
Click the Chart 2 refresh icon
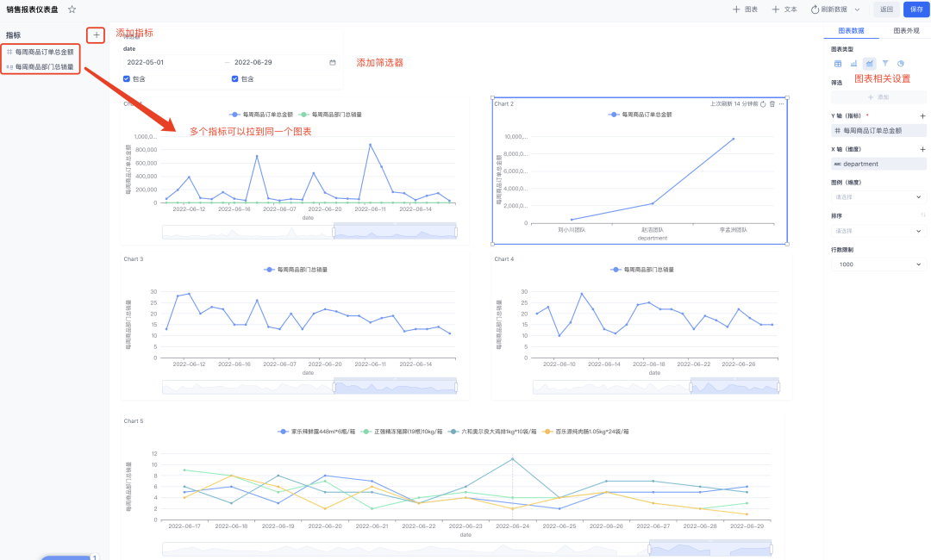coord(763,103)
